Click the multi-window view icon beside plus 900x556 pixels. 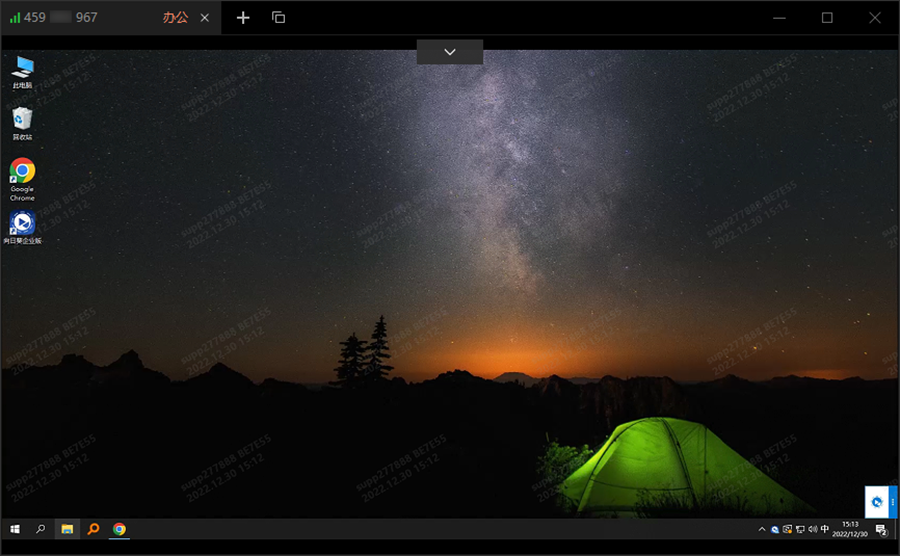pyautogui.click(x=279, y=18)
